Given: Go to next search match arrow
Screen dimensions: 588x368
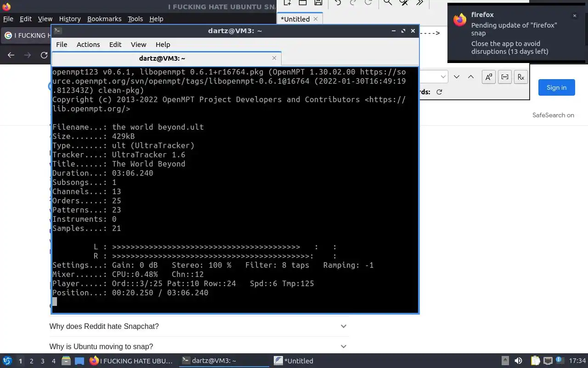Looking at the screenshot, I should 457,77.
